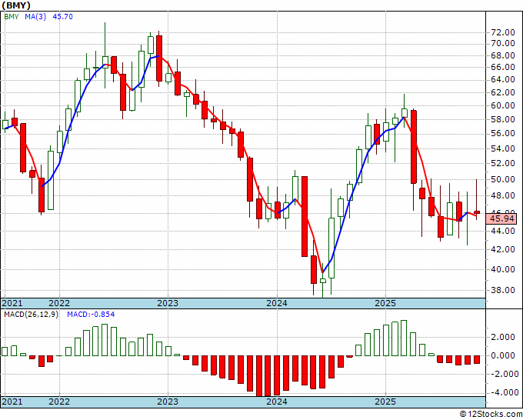Select the MACD:-0.854 value readout
This screenshot has height=420, width=523.
coord(91,315)
